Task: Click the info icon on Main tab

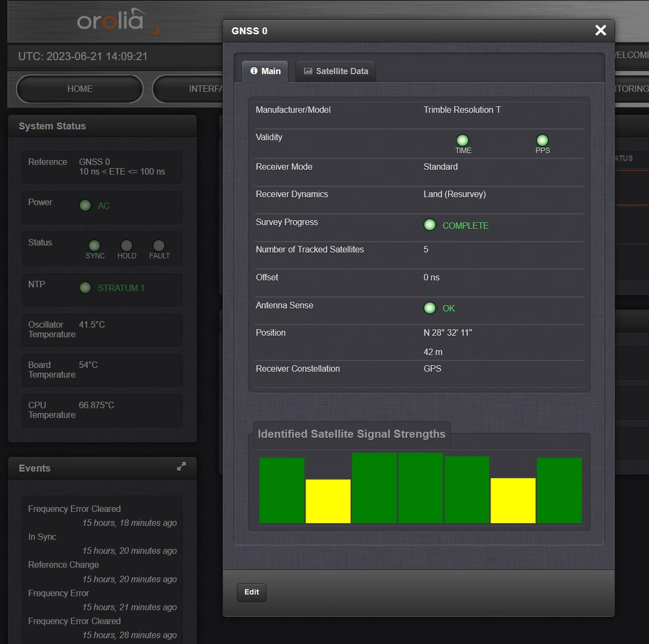Action: (x=254, y=71)
